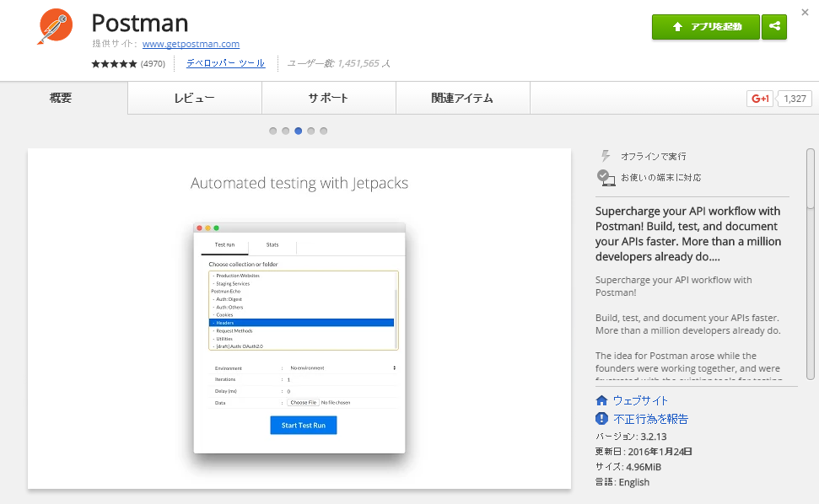Select the second carousel dot
Image resolution: width=819 pixels, height=504 pixels.
pos(285,131)
